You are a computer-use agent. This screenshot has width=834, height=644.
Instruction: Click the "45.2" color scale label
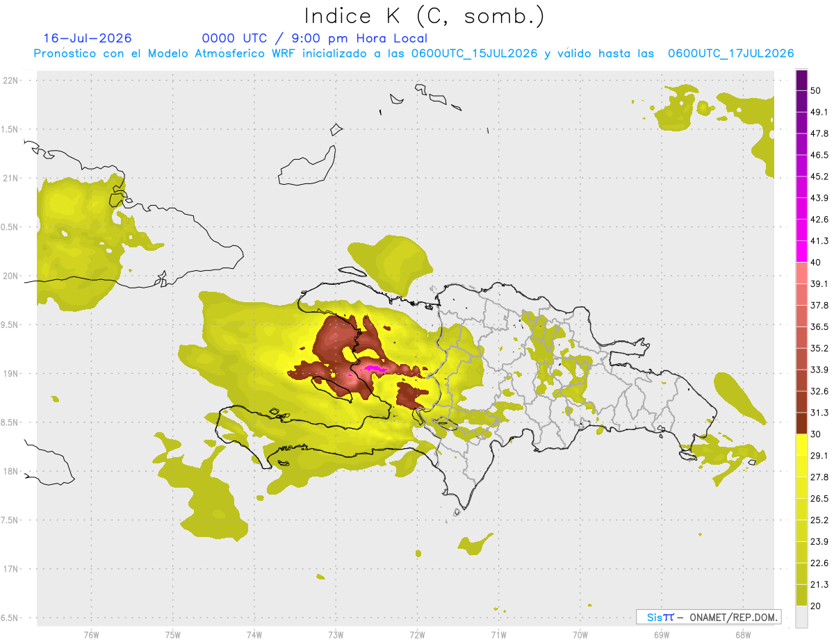[x=819, y=176]
